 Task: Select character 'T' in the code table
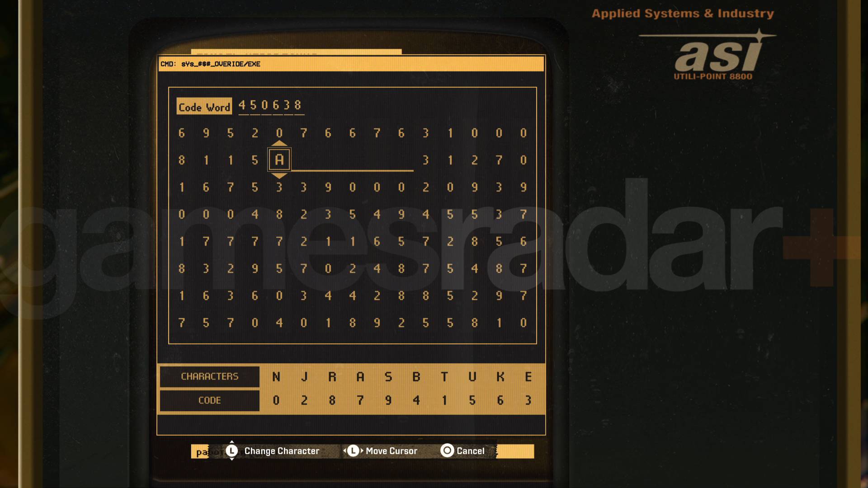(444, 375)
